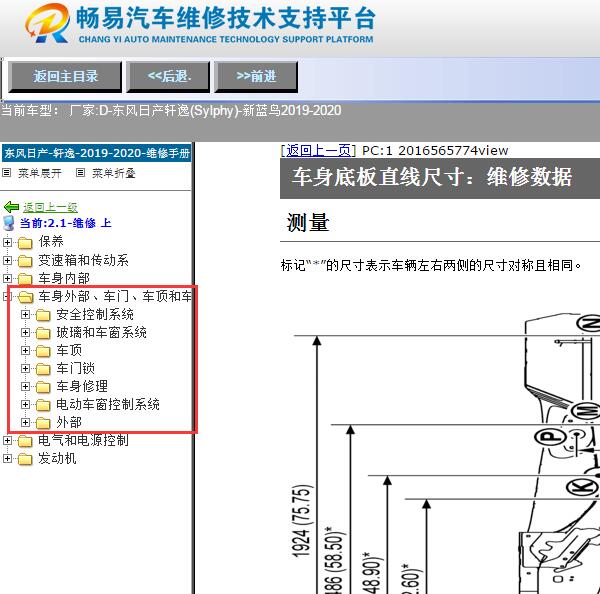The height and width of the screenshot is (594, 600).
Task: Expand the 电气和电源控制 tree node
Action: click(7, 440)
